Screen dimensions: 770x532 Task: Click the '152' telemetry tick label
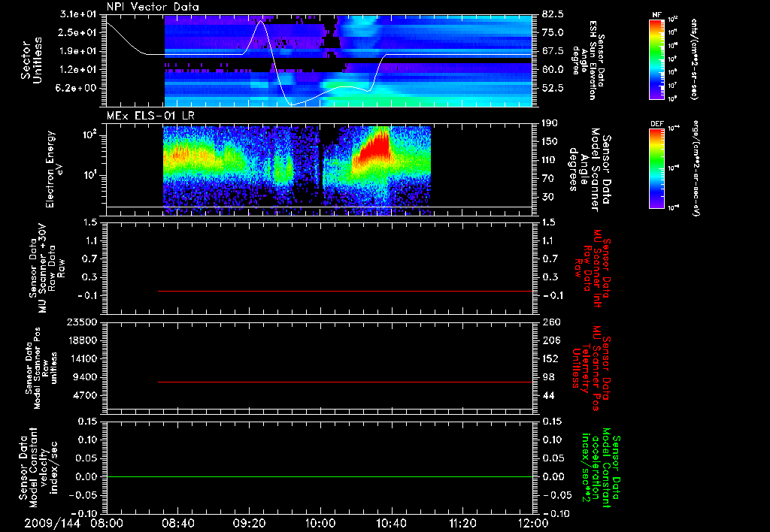click(551, 358)
